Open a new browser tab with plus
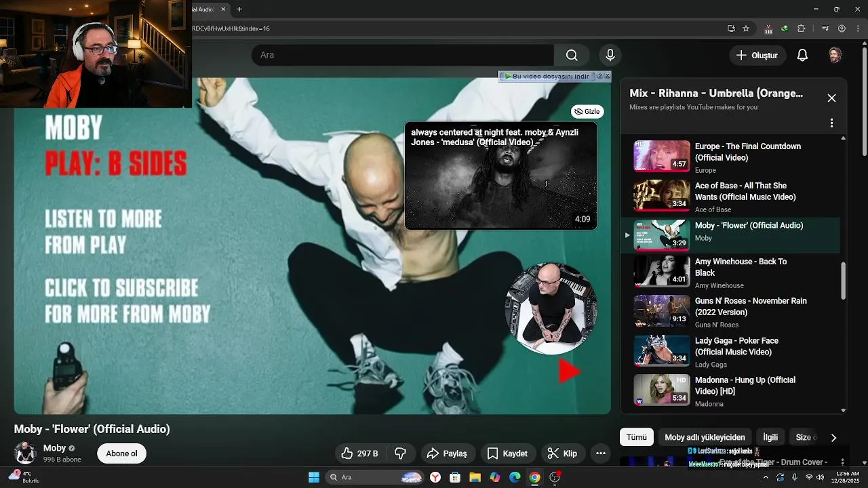 [x=239, y=9]
